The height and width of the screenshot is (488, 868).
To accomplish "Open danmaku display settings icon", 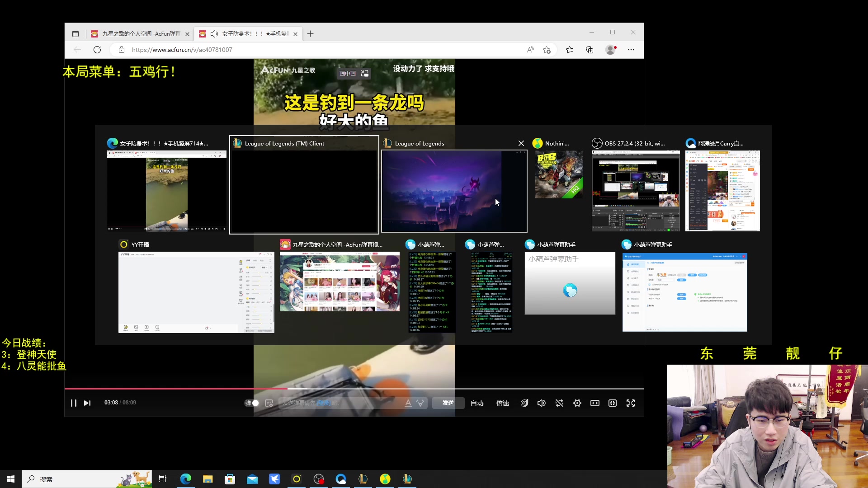I will pyautogui.click(x=269, y=403).
